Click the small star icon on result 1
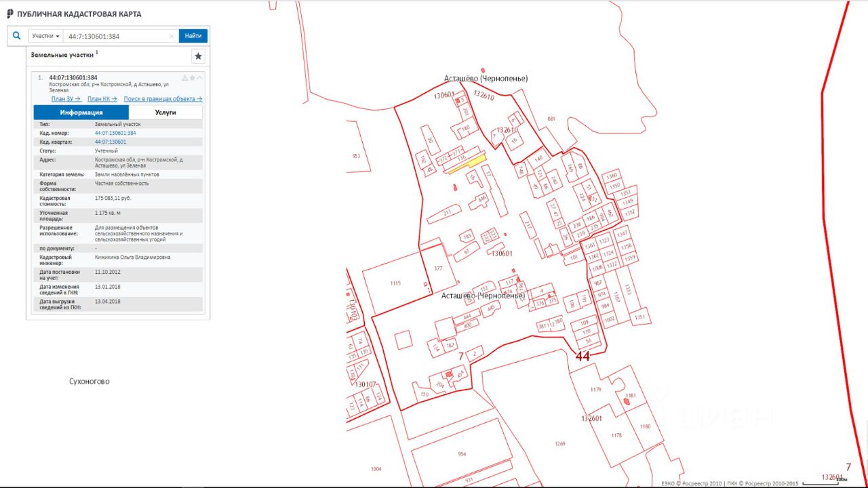 point(192,78)
